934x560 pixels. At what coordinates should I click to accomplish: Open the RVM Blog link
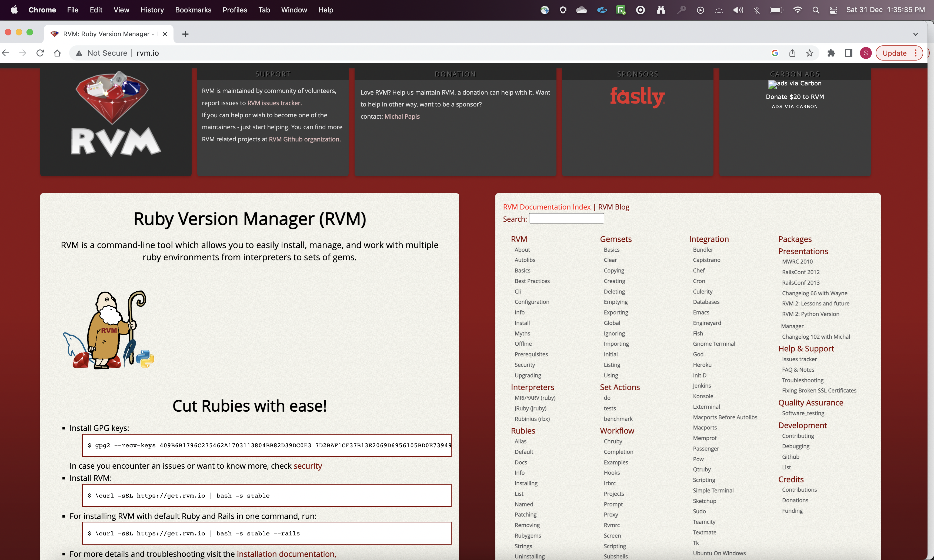614,207
